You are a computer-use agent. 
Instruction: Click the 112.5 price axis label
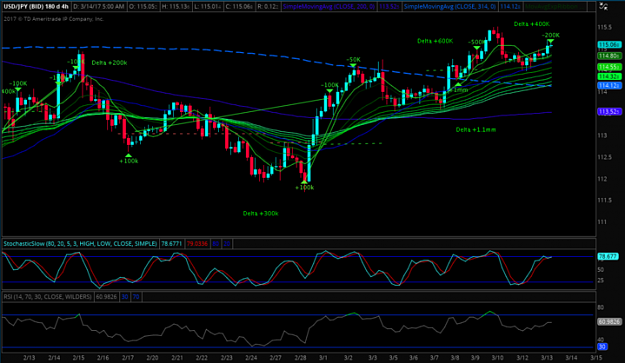pos(605,157)
